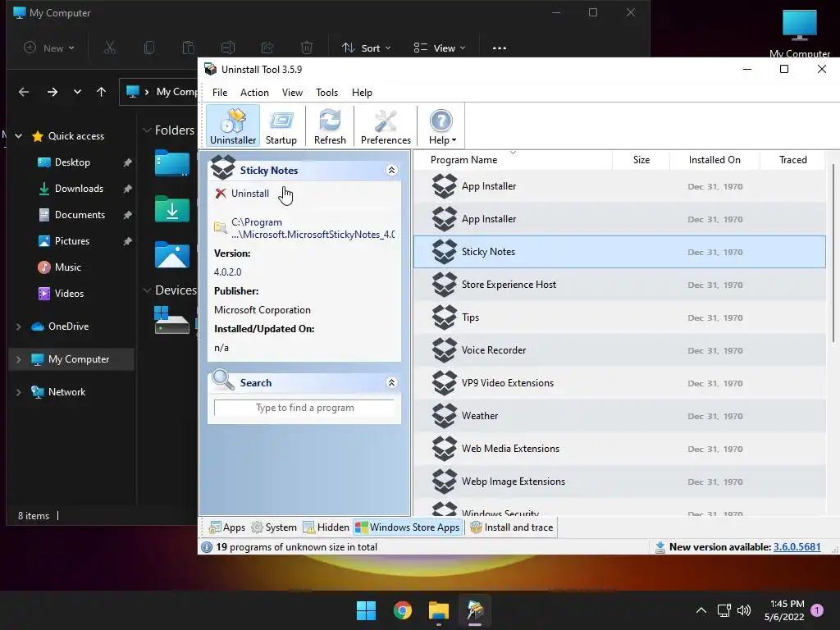Open the Action menu
This screenshot has height=630, width=840.
(254, 92)
